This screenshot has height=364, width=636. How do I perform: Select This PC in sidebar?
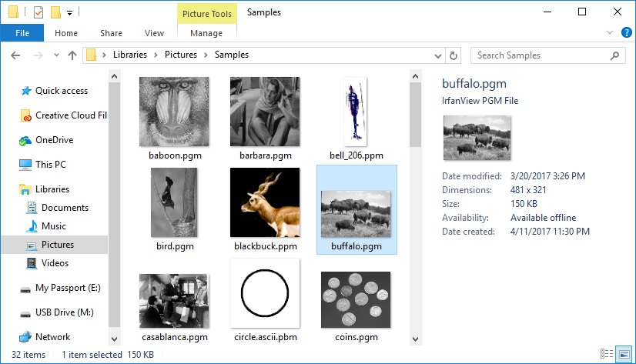pyautogui.click(x=50, y=165)
